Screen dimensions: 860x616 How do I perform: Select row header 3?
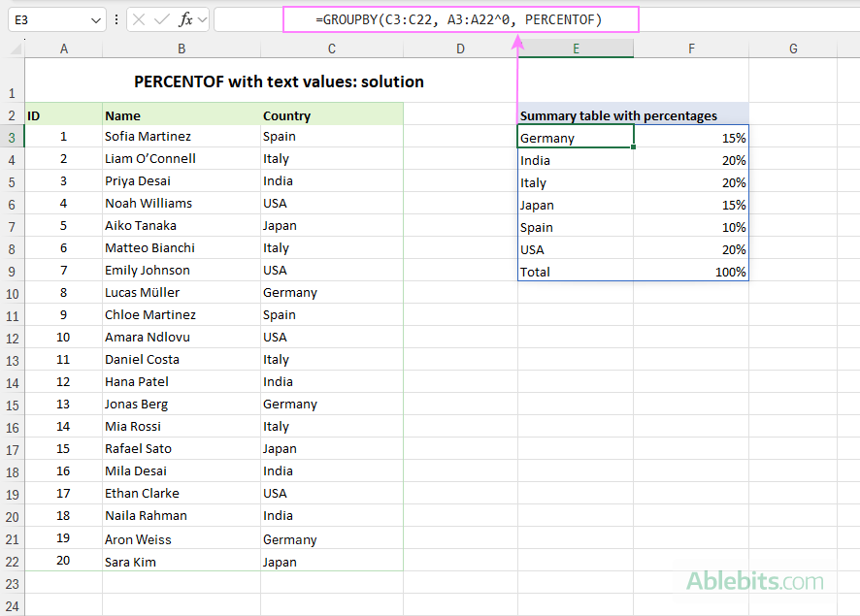[12, 137]
